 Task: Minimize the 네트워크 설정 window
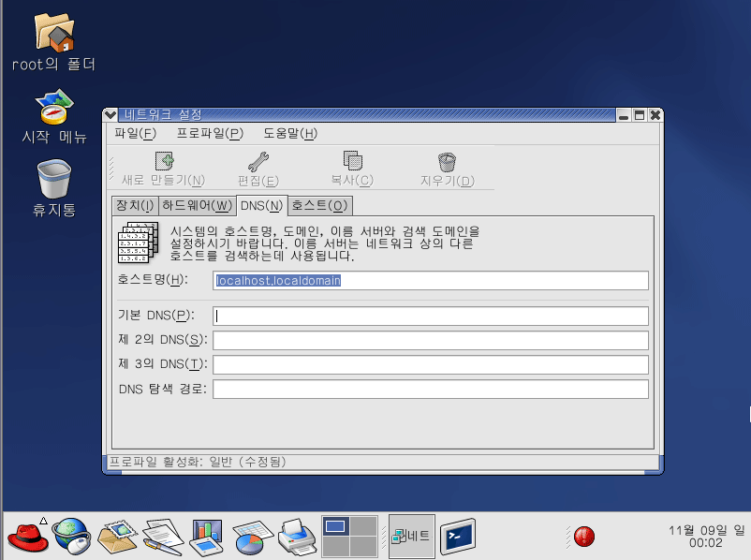[624, 115]
